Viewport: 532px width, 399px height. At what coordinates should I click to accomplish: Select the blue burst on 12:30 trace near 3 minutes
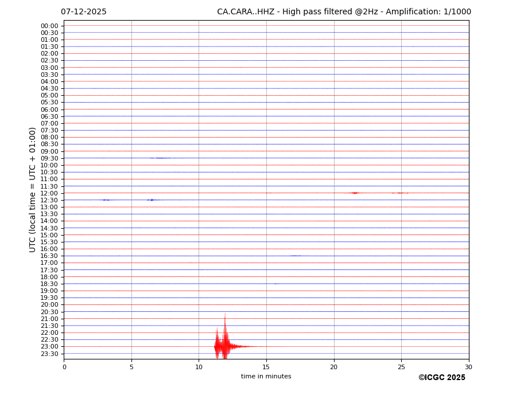[106, 199]
